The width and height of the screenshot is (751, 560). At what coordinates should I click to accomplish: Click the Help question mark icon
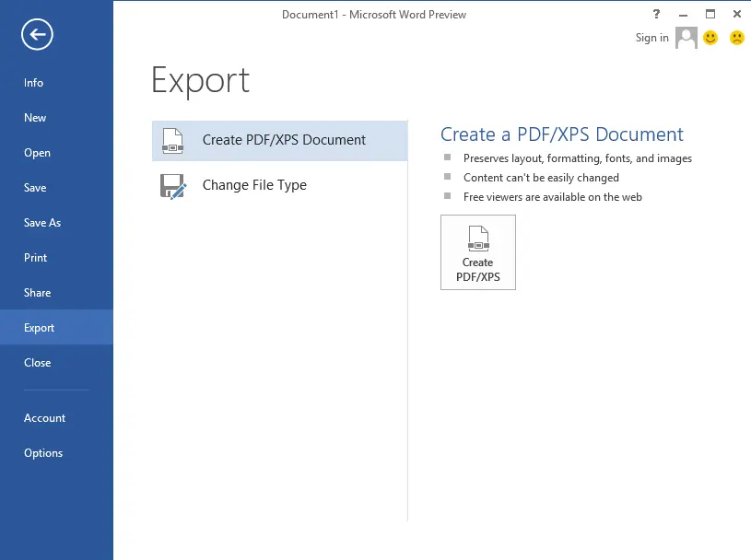click(655, 14)
